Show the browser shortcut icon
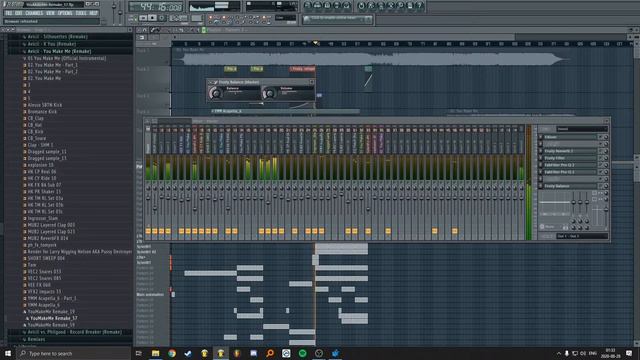Image resolution: width=640 pixels, height=360 pixels. coord(337,6)
